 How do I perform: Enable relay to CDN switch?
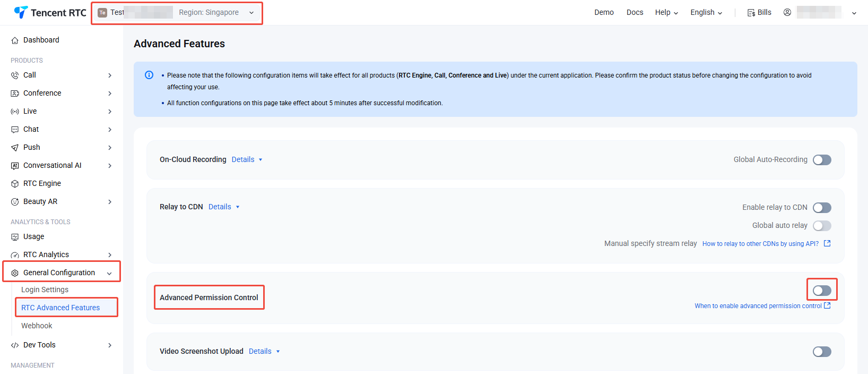point(822,208)
